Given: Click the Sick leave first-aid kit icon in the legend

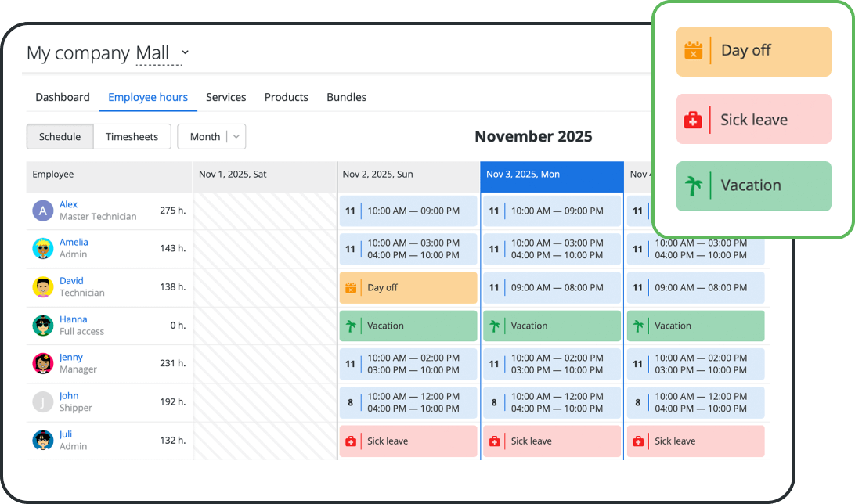Looking at the screenshot, I should [x=694, y=118].
